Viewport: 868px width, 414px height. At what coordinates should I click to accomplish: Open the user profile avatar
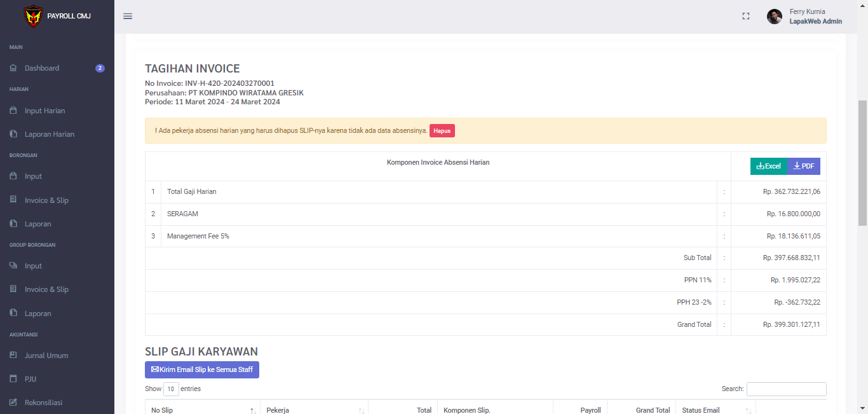(x=774, y=17)
